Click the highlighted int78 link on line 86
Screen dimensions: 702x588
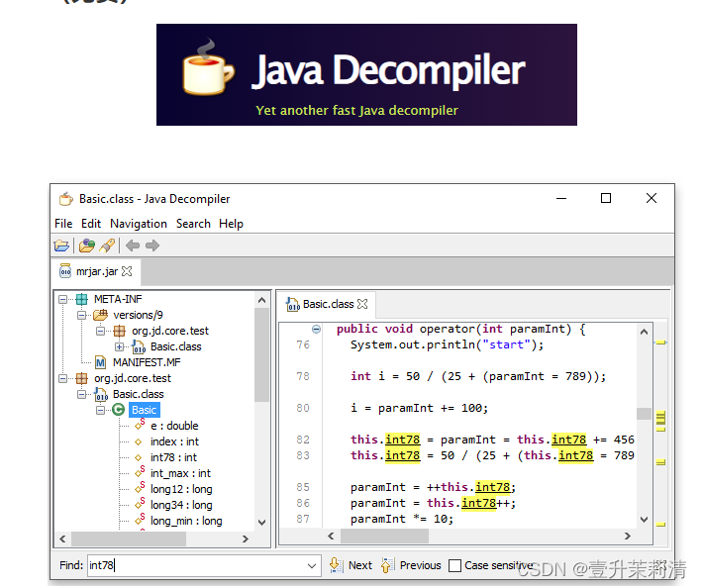(x=478, y=503)
